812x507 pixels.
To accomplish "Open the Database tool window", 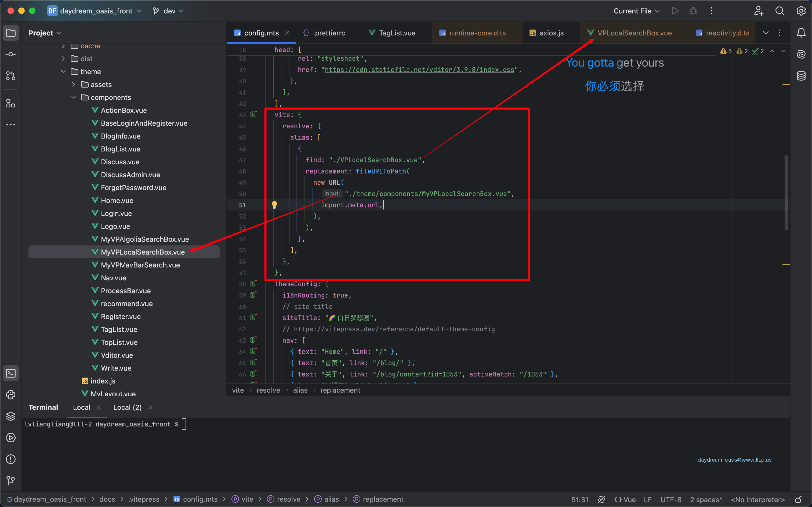I will click(x=801, y=76).
